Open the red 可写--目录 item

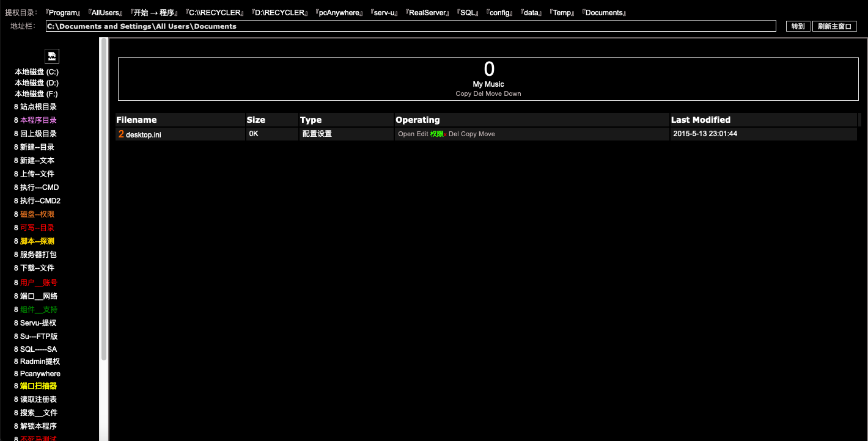37,228
